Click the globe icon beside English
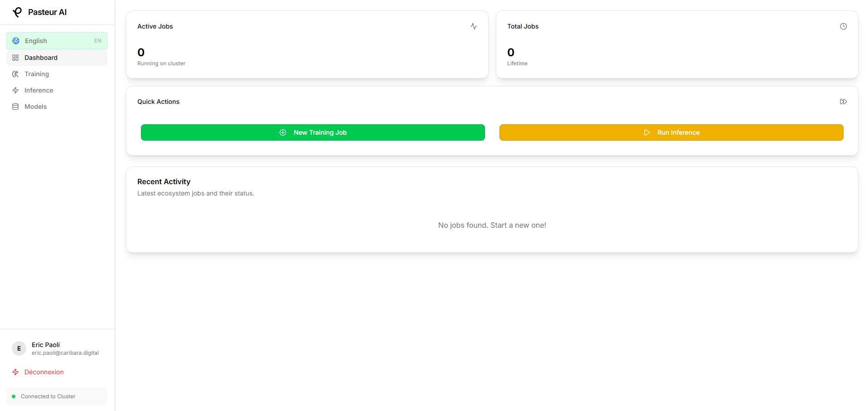Image resolution: width=868 pixels, height=411 pixels. tap(16, 41)
